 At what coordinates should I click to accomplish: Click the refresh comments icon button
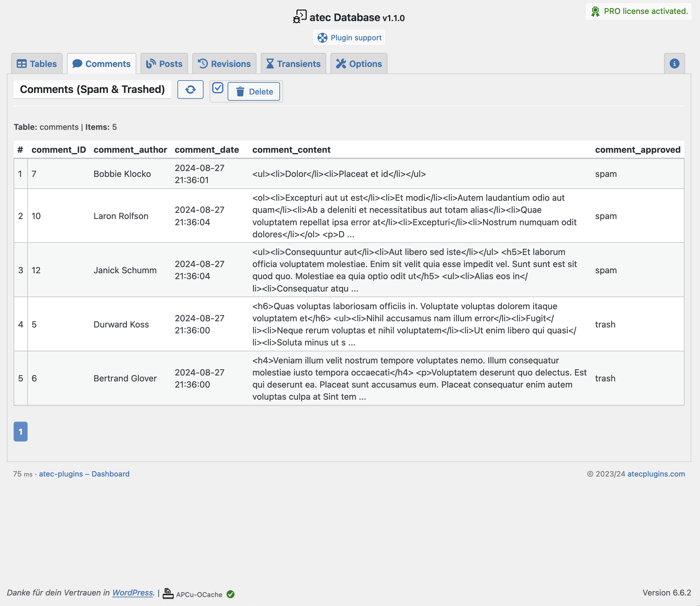190,90
